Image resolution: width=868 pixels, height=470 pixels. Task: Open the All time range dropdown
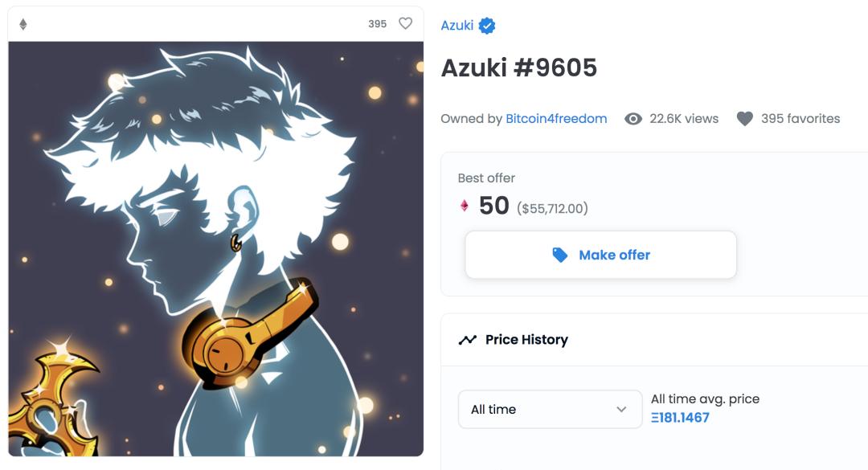tap(551, 409)
